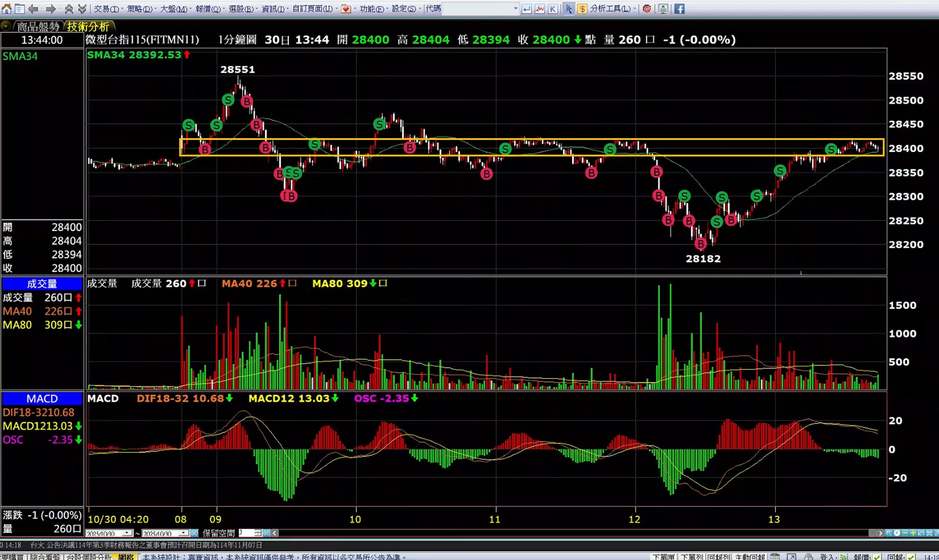This screenshot has width=939, height=560.
Task: Open the 代碼 symbol code dropdown
Action: (x=515, y=8)
